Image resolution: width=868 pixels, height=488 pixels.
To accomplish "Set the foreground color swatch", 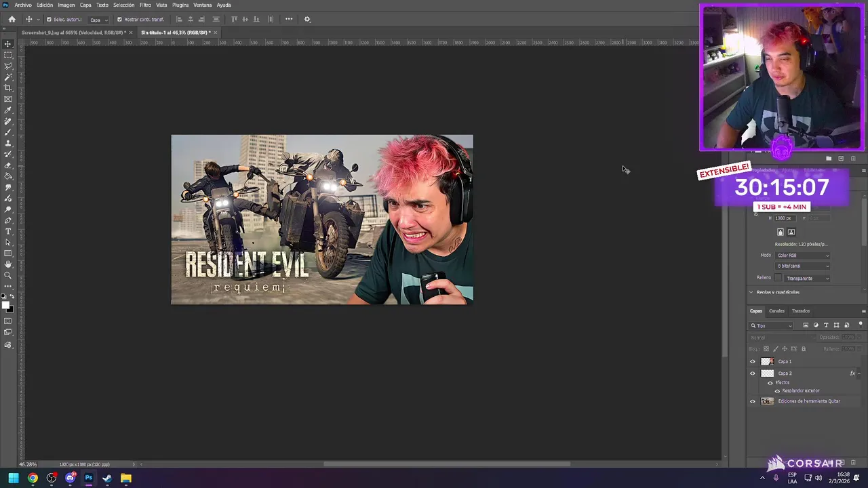I will [6, 304].
